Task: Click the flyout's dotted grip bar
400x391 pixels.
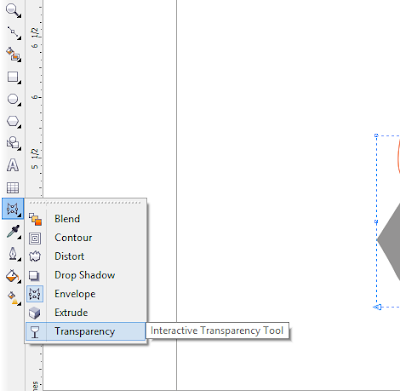Action: coord(86,202)
